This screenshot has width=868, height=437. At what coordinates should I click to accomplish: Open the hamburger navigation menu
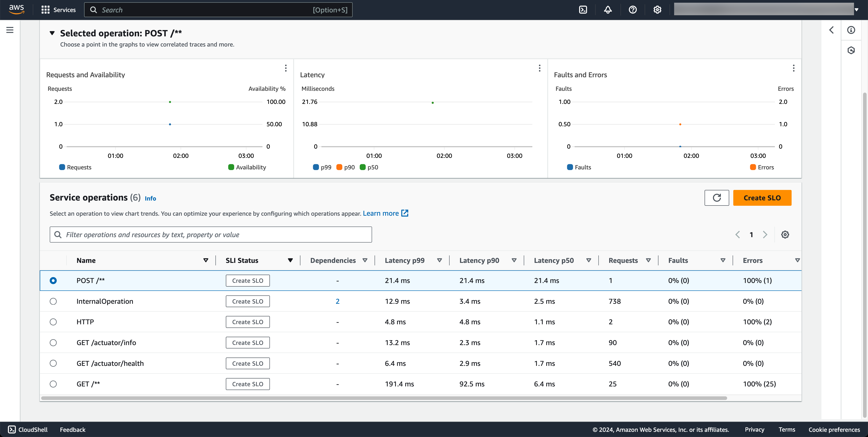coord(10,30)
